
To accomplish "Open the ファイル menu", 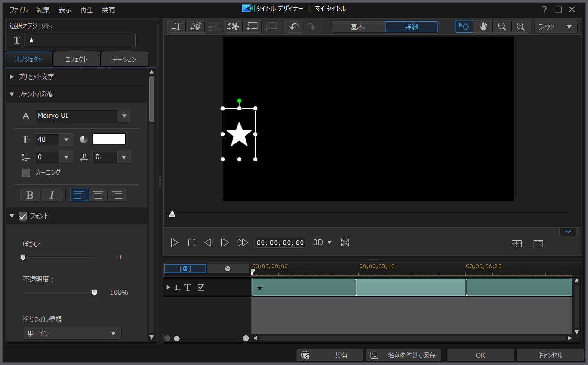I will point(19,10).
